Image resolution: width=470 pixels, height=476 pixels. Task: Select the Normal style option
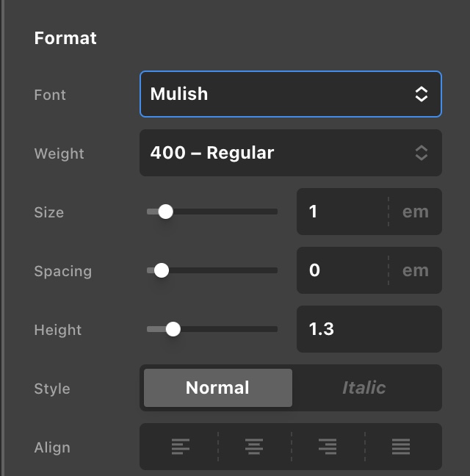(x=218, y=388)
